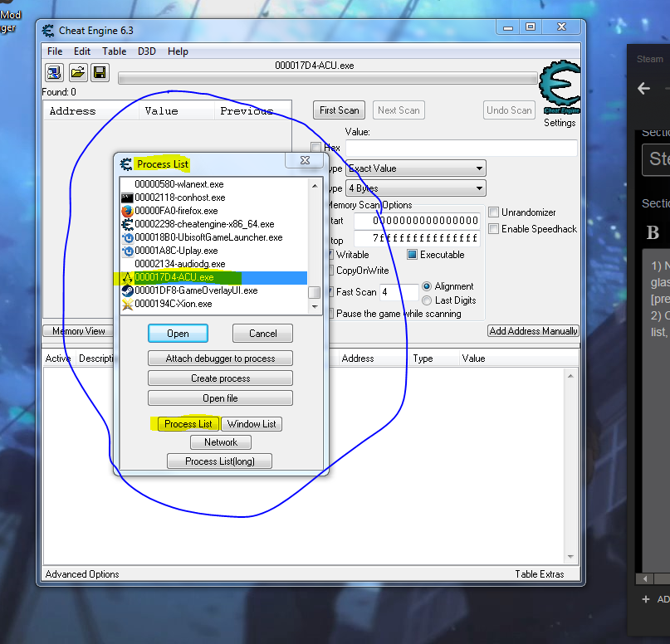Toggle the Hex checkbox
The image size is (670, 644).
tap(315, 148)
